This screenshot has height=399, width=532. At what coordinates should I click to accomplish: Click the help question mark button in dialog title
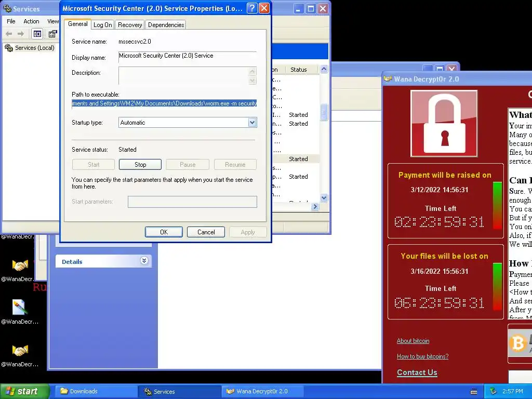coord(252,8)
